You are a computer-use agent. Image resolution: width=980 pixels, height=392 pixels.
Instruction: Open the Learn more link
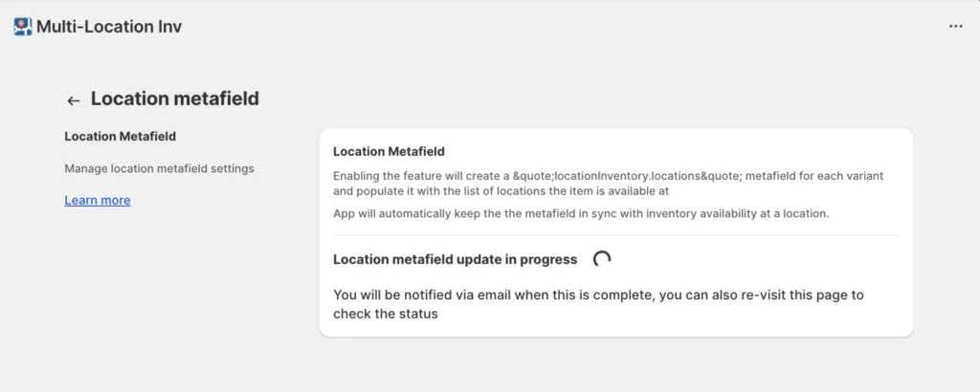98,200
